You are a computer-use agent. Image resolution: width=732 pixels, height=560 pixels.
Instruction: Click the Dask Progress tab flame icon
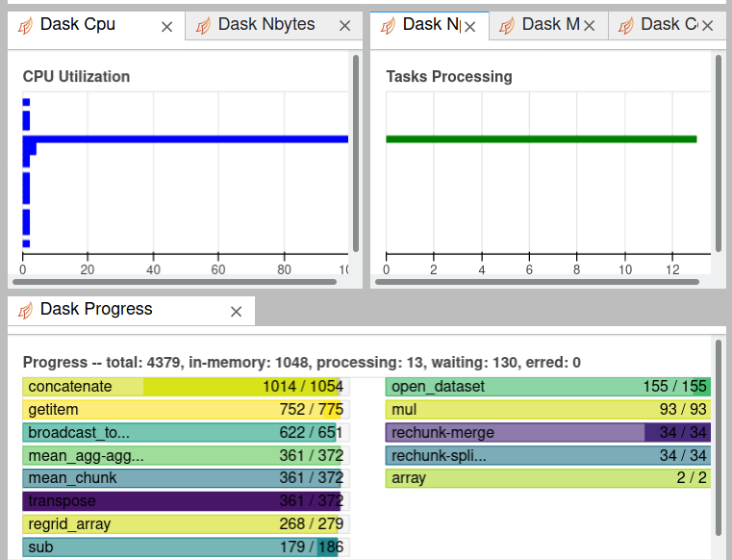tap(26, 310)
